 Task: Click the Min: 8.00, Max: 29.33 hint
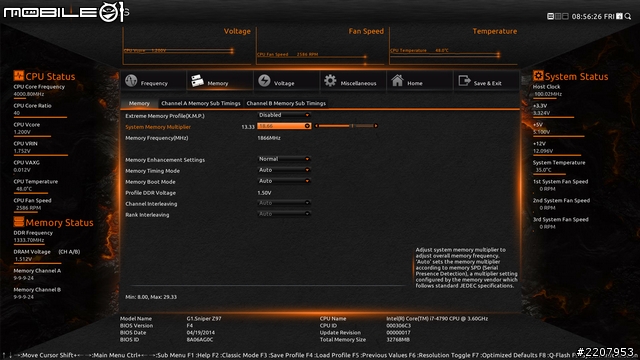click(151, 297)
